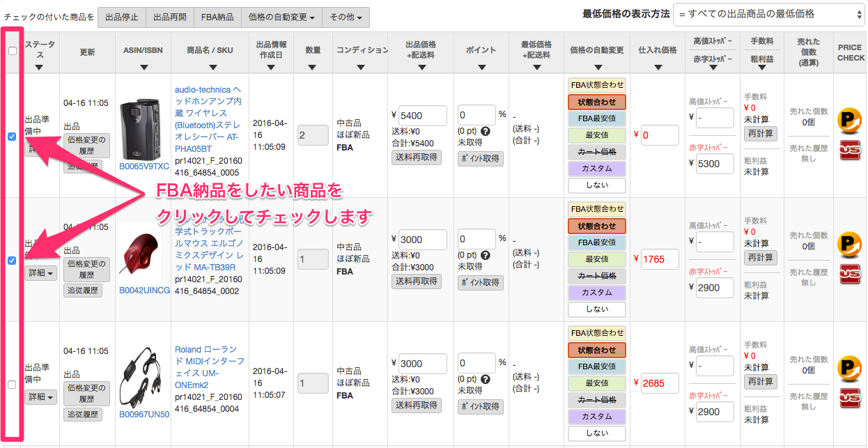Select しない in the Roland row

597,433
